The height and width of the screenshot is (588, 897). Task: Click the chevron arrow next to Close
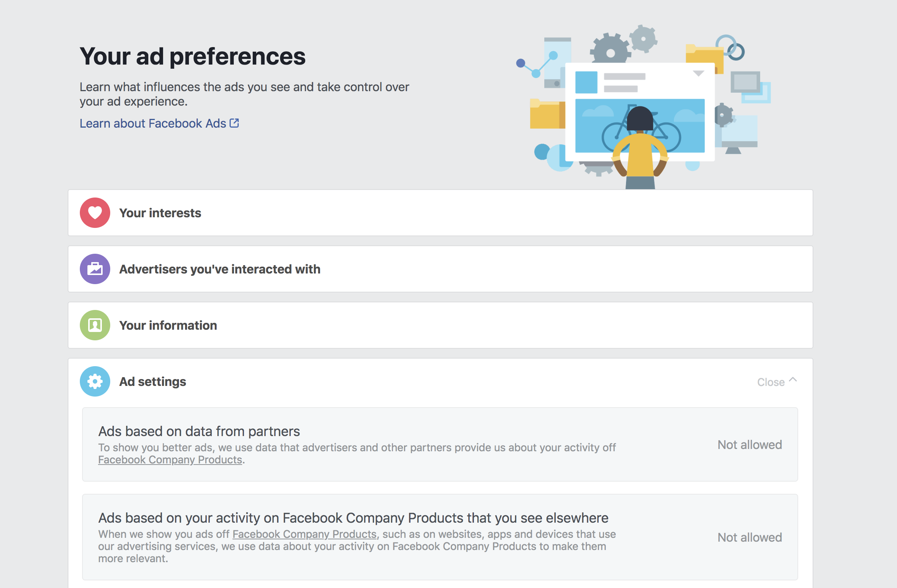coord(793,380)
